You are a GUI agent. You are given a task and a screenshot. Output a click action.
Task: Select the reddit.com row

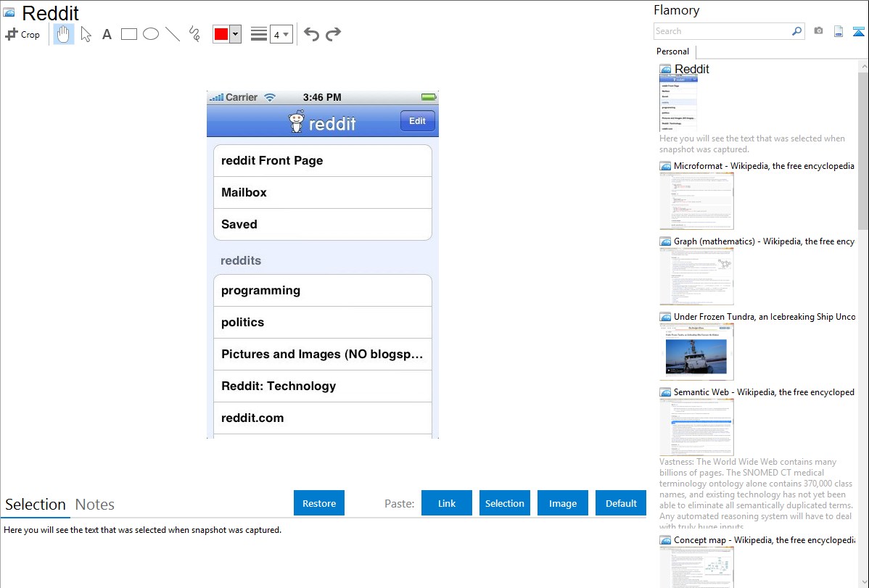[x=323, y=418]
